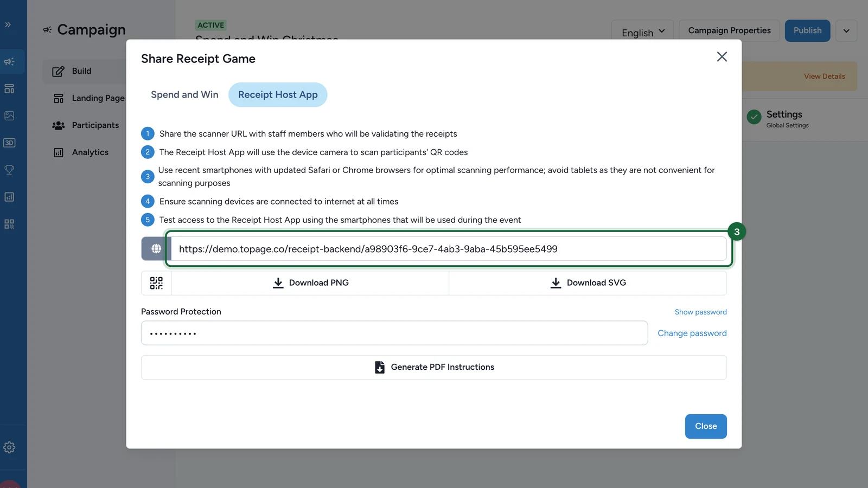Select Build in campaign menu
868x488 pixels.
pyautogui.click(x=84, y=71)
